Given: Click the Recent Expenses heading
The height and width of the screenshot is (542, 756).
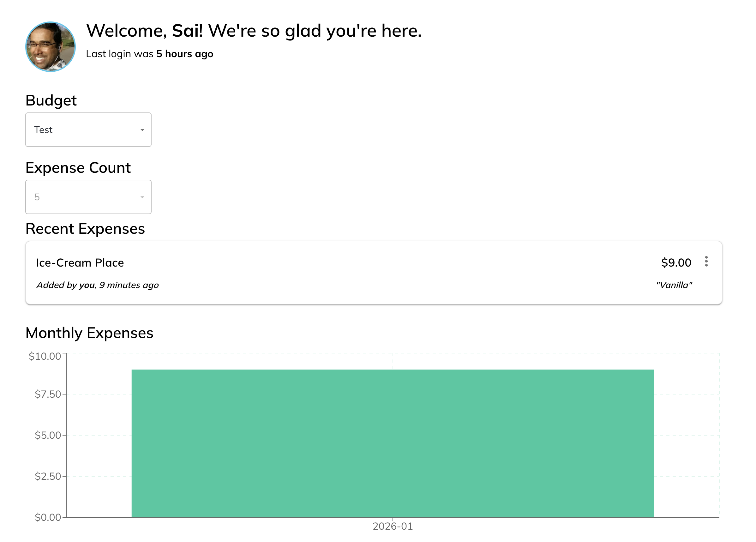Looking at the screenshot, I should tap(85, 229).
